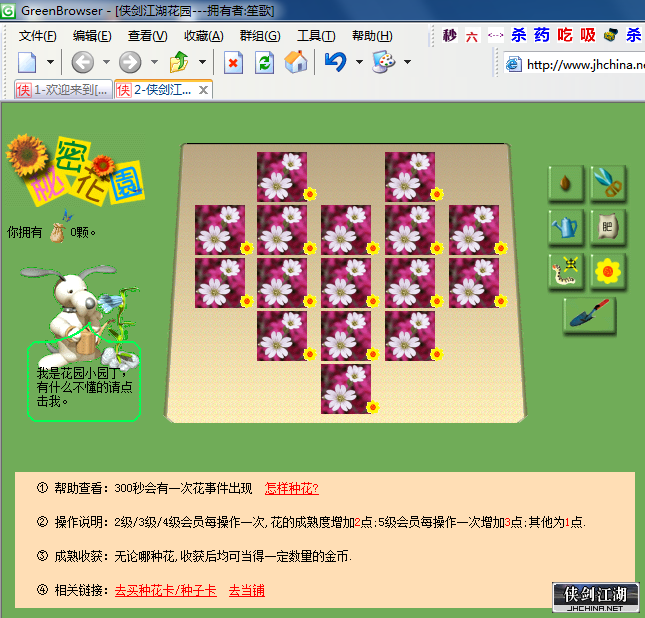Open the 收藏(A) menu
The image size is (645, 618).
(x=204, y=36)
